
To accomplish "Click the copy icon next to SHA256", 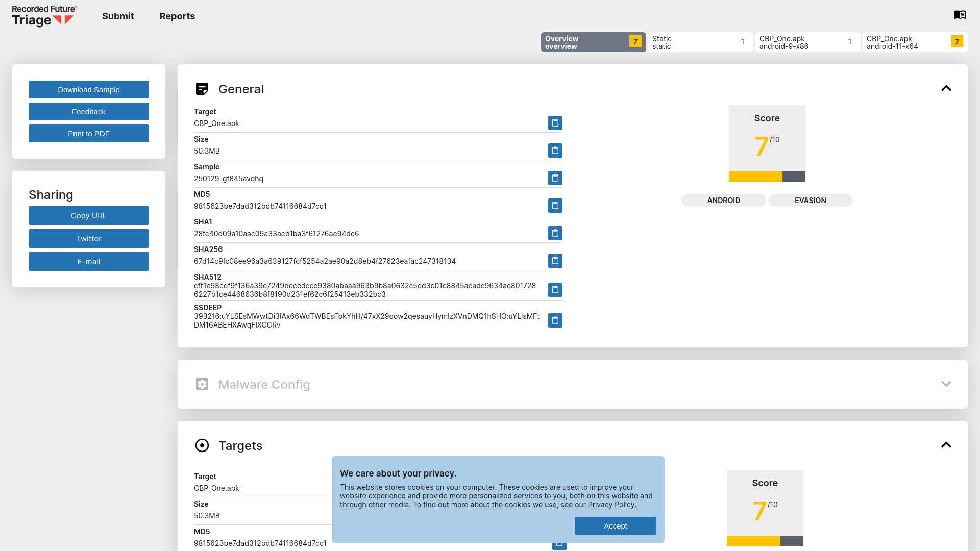I will click(555, 260).
